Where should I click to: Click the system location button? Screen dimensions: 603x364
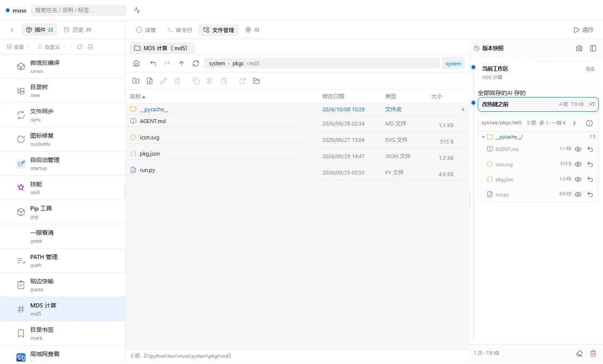pyautogui.click(x=453, y=64)
